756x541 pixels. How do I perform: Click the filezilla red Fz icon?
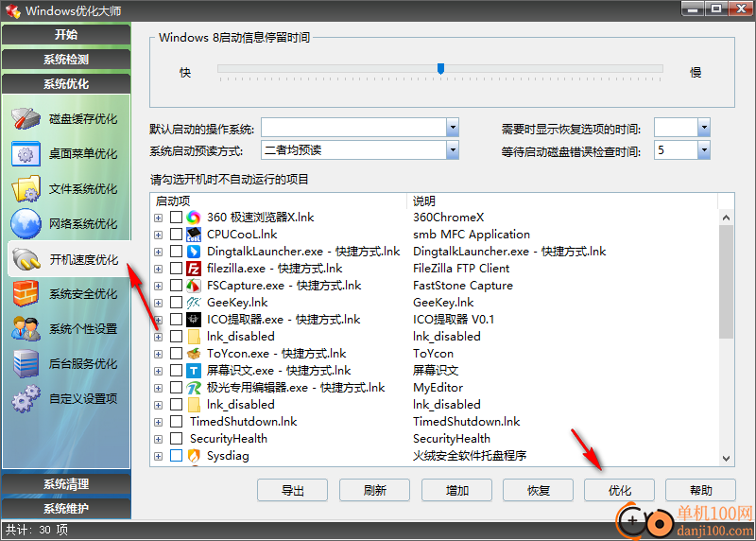point(194,269)
